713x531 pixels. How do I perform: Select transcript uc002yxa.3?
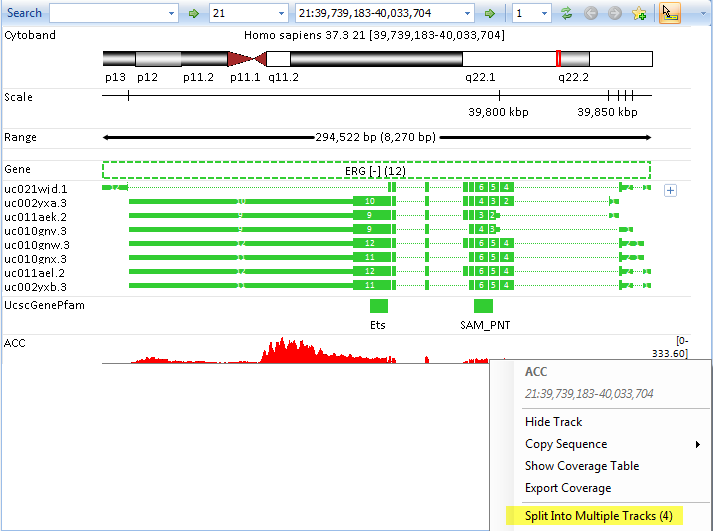click(x=35, y=203)
